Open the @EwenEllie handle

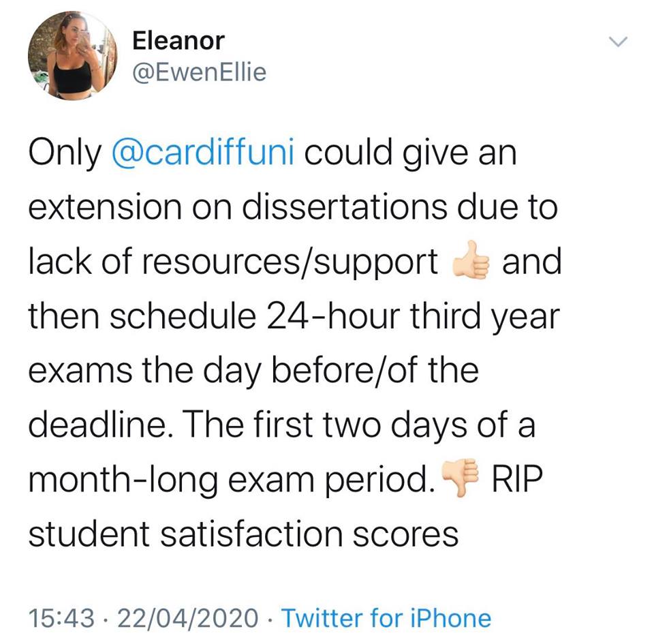[200, 72]
